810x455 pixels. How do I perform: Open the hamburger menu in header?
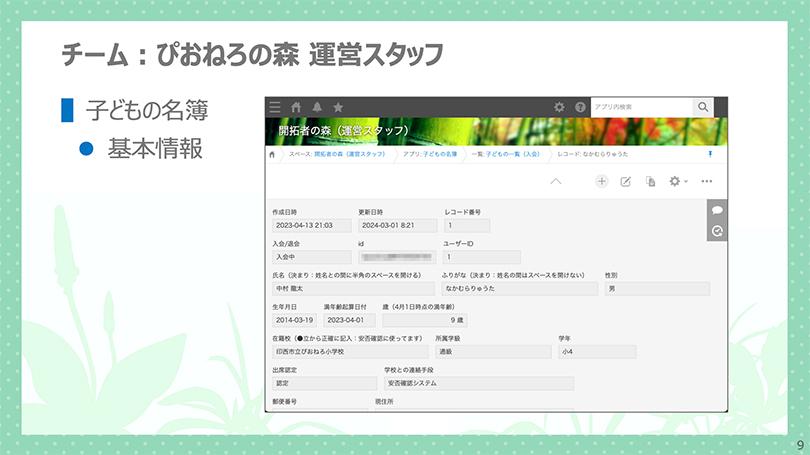tap(275, 107)
